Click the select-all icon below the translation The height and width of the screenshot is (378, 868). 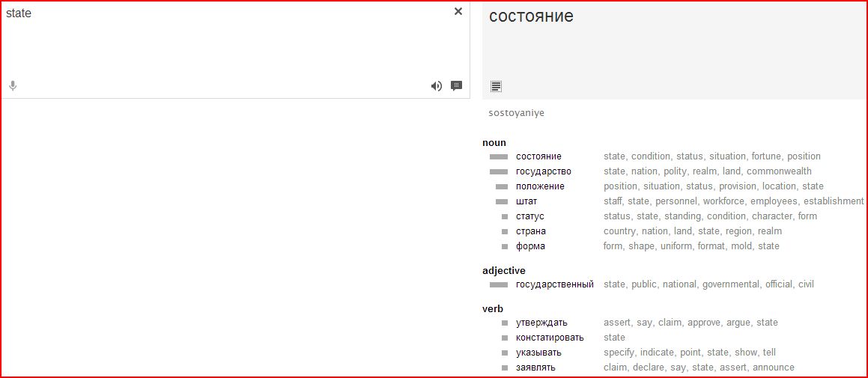click(x=496, y=86)
